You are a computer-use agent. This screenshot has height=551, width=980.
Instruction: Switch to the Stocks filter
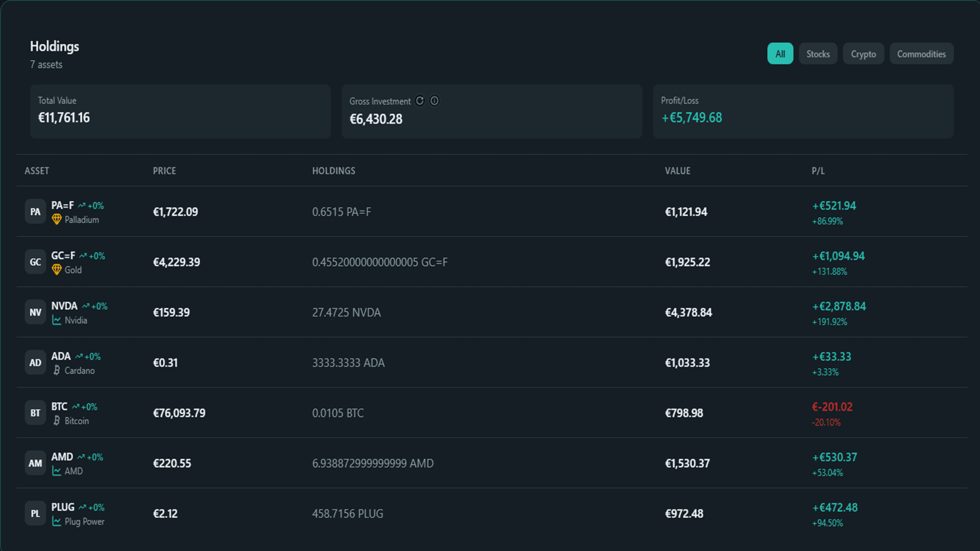coord(818,54)
